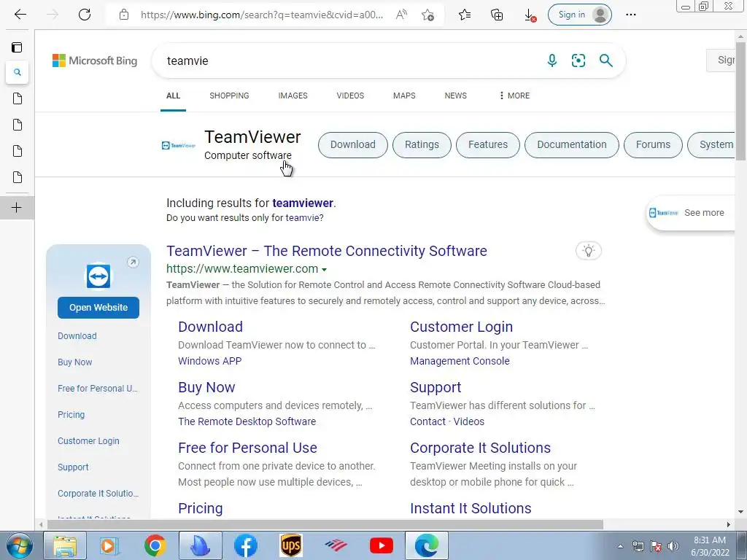The height and width of the screenshot is (560, 747).
Task: Open the TeamViewer card external link arrow
Action: pos(133,262)
